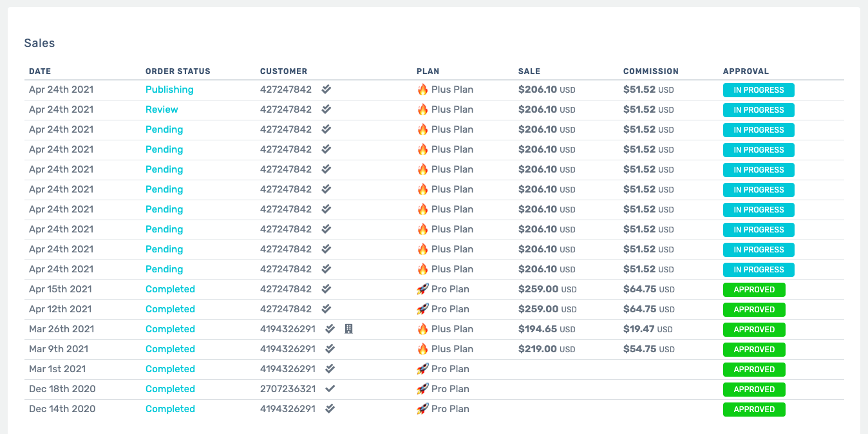The width and height of the screenshot is (868, 434).
Task: Click the DATE column header
Action: pyautogui.click(x=40, y=71)
